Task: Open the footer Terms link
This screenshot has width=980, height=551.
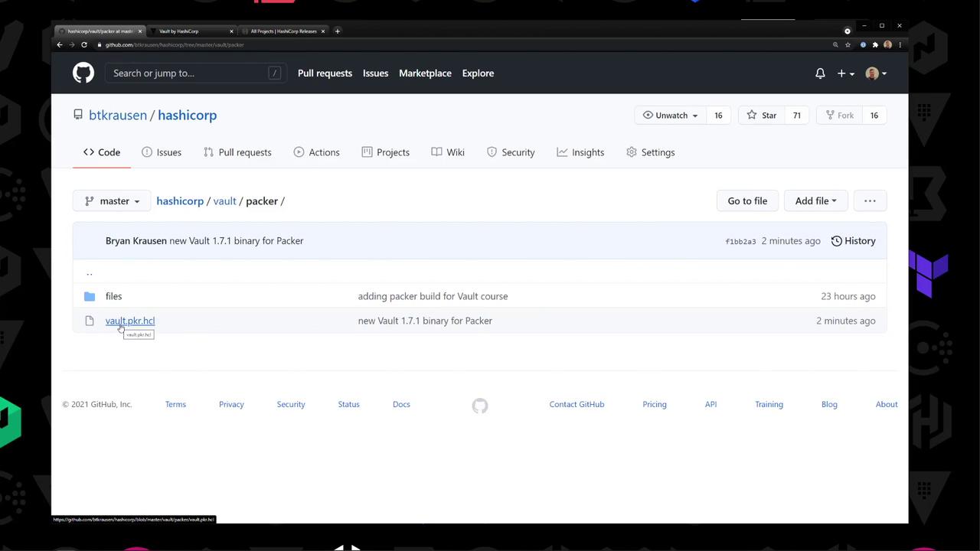Action: [x=175, y=404]
